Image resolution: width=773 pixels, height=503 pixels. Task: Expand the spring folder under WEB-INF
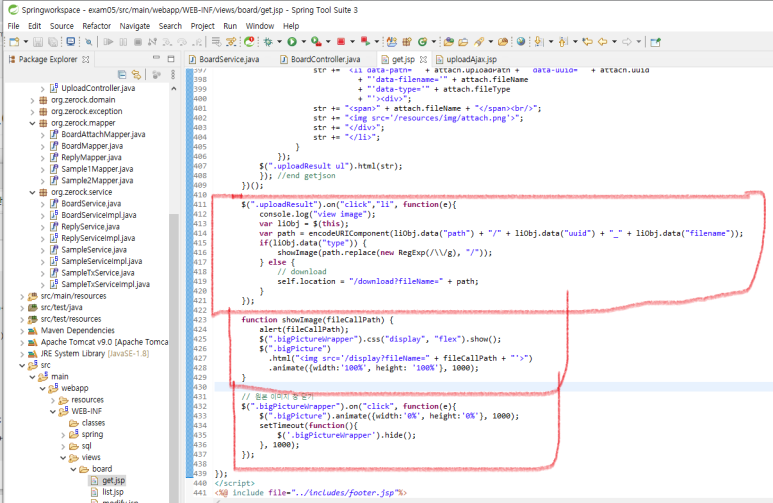63,434
